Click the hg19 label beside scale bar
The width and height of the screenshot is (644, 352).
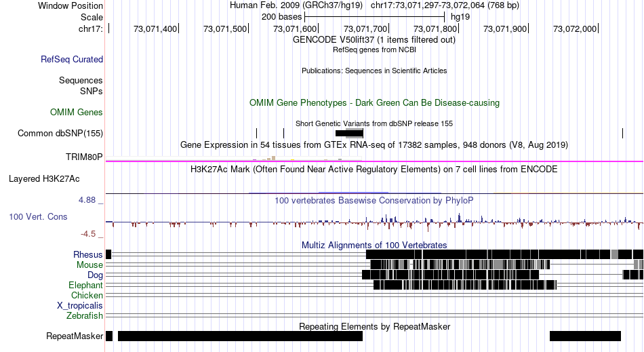point(460,17)
